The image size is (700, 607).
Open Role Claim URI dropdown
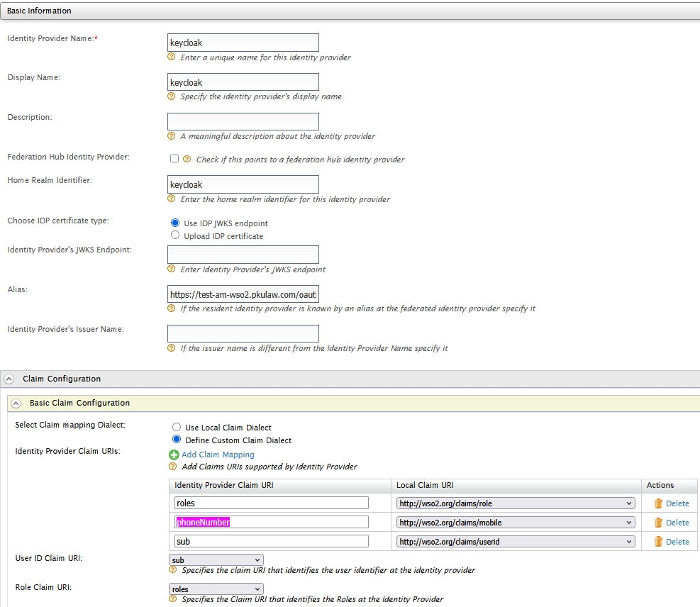(216, 589)
